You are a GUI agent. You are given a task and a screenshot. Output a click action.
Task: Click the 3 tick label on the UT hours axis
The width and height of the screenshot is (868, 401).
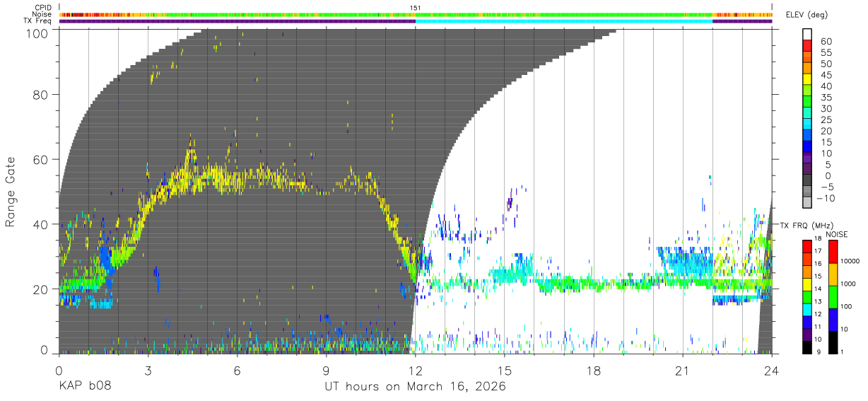[x=148, y=371]
